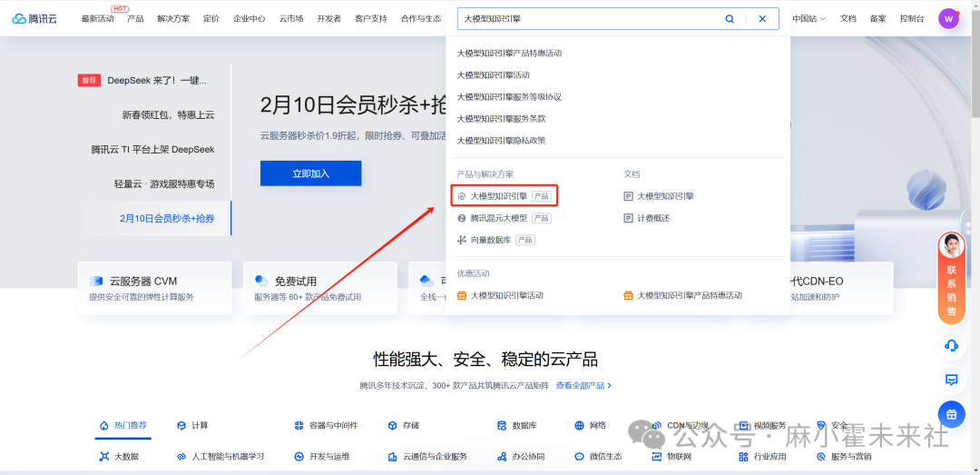Image resolution: width=980 pixels, height=475 pixels.
Task: Click the 腾讯混元大模型 product icon
Action: (462, 218)
